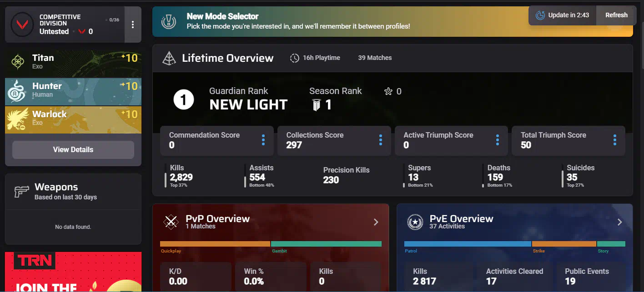Open Commendation Score options menu
This screenshot has width=644, height=292.
263,140
